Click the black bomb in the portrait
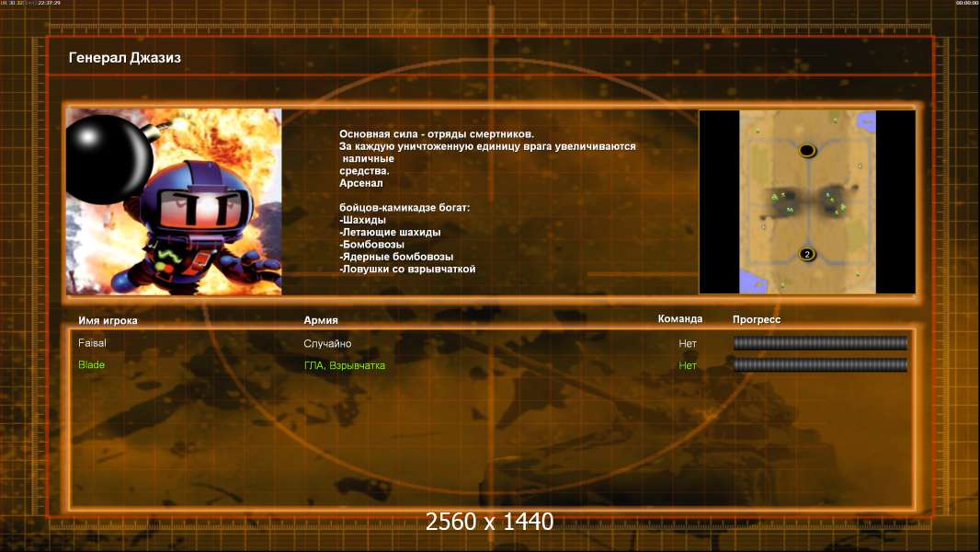Viewport: 980px width, 552px height. coord(108,158)
